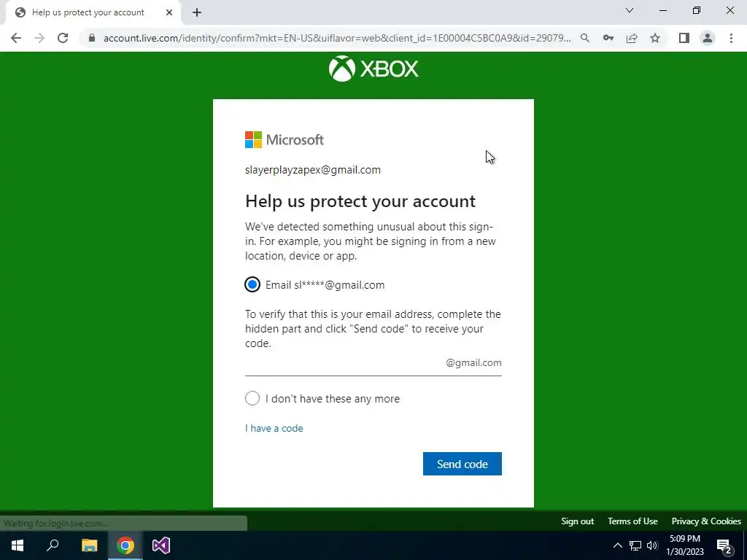Show hidden system tray icons
Image resolution: width=747 pixels, height=560 pixels.
point(617,545)
